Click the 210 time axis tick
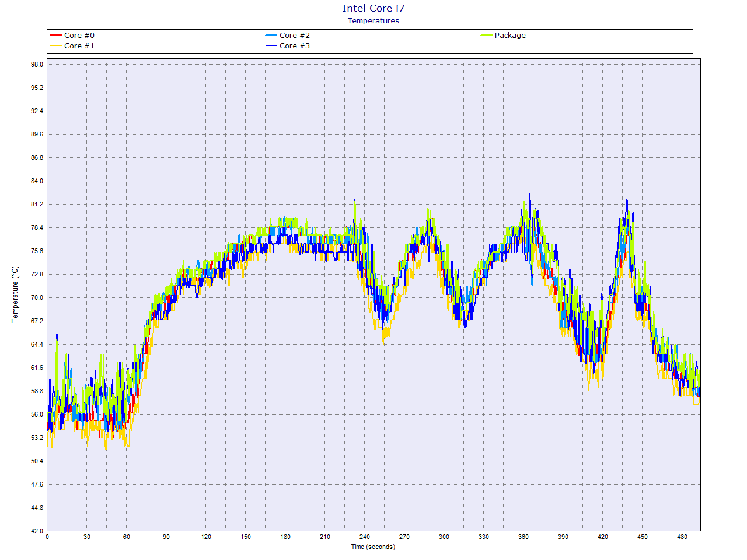This screenshot has width=747, height=560. coord(325,537)
